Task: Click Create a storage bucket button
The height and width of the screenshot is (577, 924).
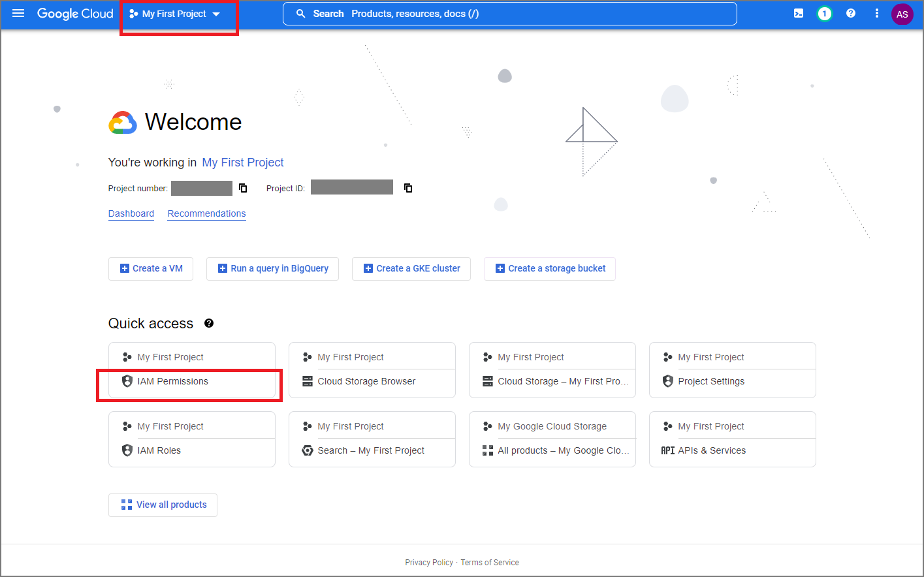Action: tap(550, 268)
